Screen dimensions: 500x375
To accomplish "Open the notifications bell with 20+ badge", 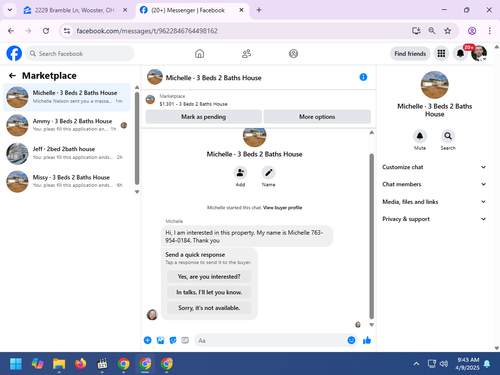I will pyautogui.click(x=460, y=53).
